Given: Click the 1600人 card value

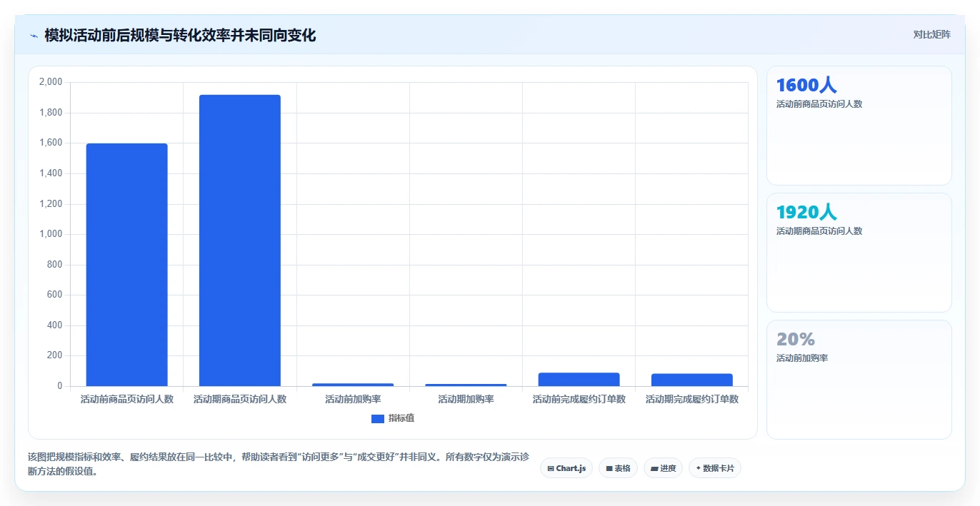Looking at the screenshot, I should coord(806,86).
